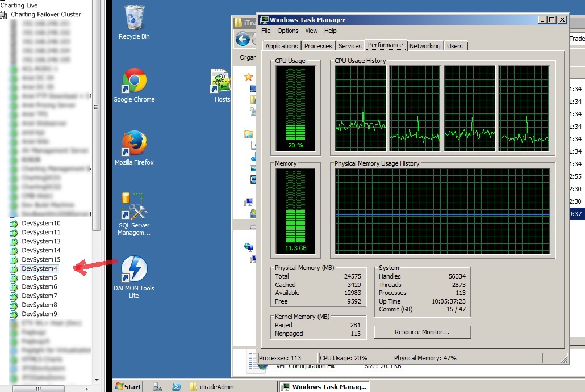Click the Threads value 2873
The width and height of the screenshot is (585, 392).
(458, 285)
